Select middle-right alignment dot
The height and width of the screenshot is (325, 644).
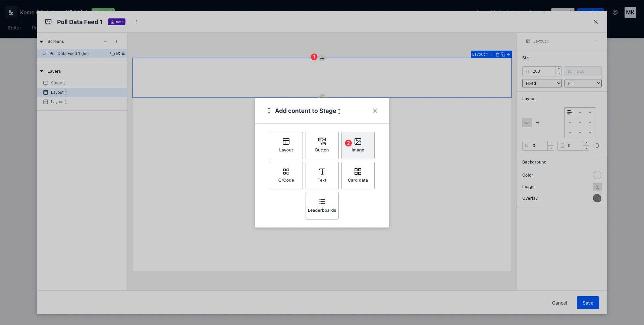(590, 123)
